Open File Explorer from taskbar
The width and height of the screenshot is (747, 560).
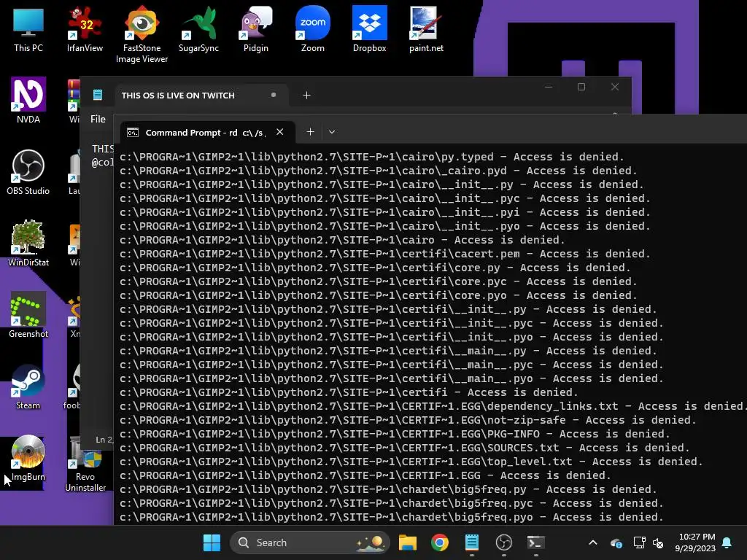click(407, 542)
